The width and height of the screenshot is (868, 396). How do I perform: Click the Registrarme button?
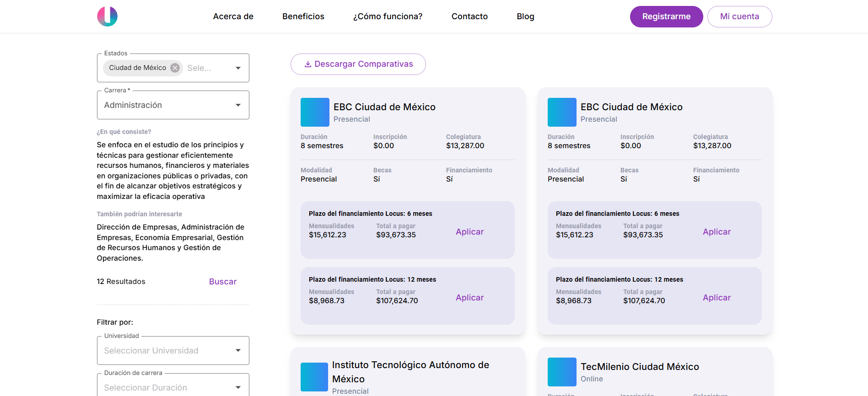(666, 16)
